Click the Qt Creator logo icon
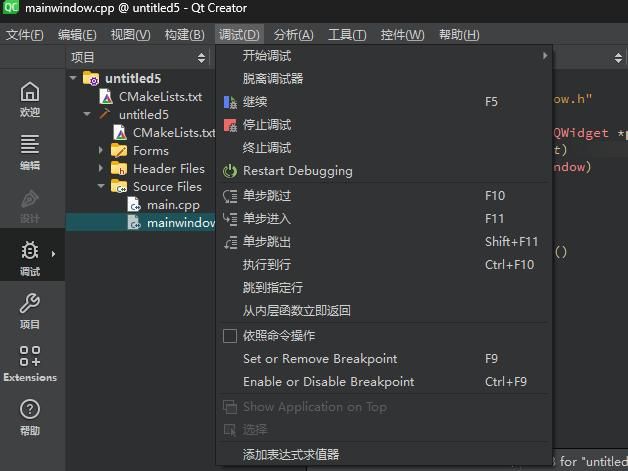628x471 pixels. click(x=11, y=8)
